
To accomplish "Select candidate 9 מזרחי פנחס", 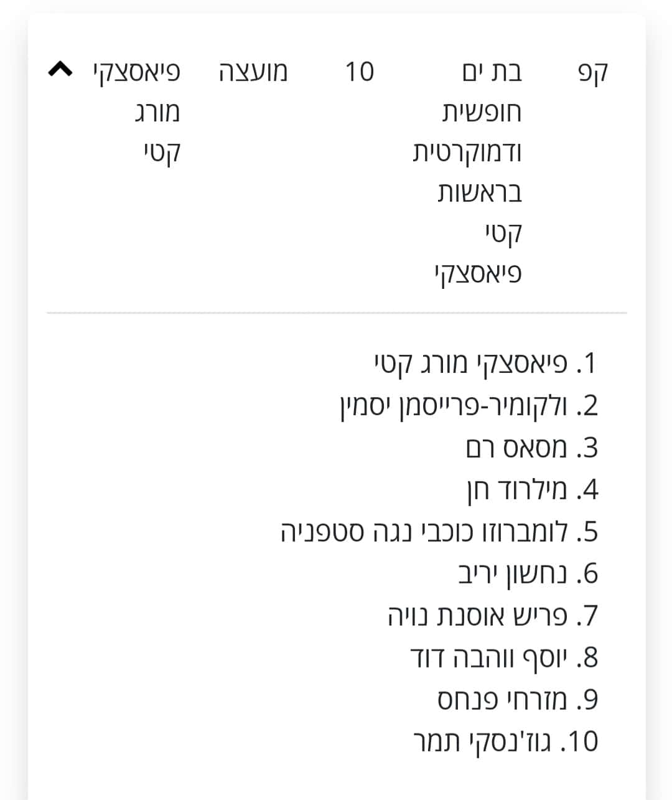I will 518,700.
